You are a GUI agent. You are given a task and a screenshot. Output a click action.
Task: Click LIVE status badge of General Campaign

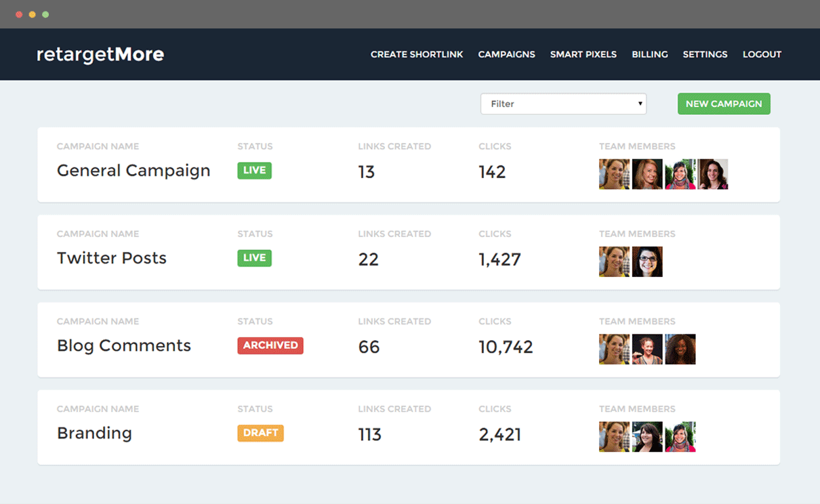pyautogui.click(x=254, y=170)
